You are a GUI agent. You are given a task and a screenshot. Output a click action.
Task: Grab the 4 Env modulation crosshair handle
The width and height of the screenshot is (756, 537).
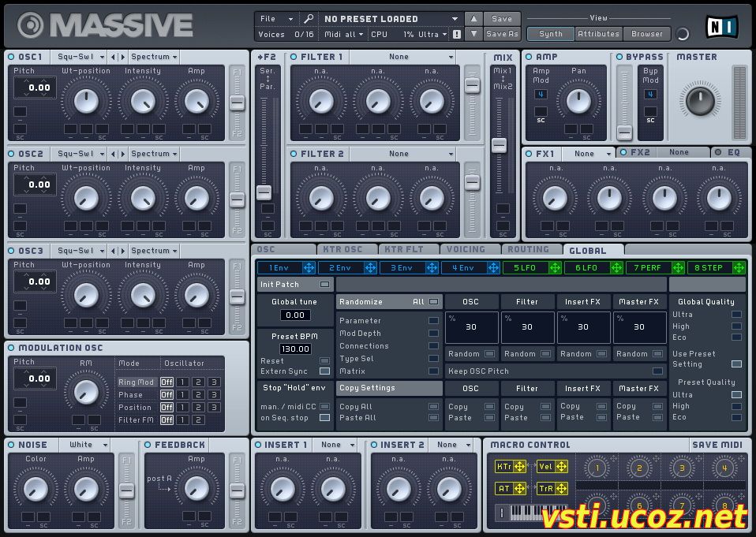(493, 268)
